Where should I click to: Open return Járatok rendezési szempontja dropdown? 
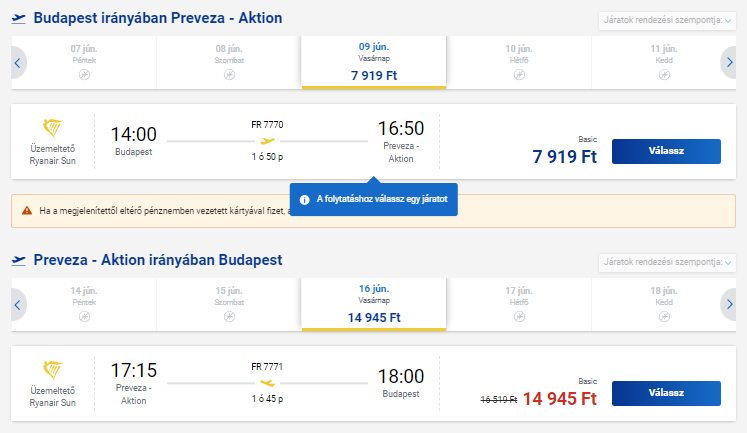[x=667, y=262]
